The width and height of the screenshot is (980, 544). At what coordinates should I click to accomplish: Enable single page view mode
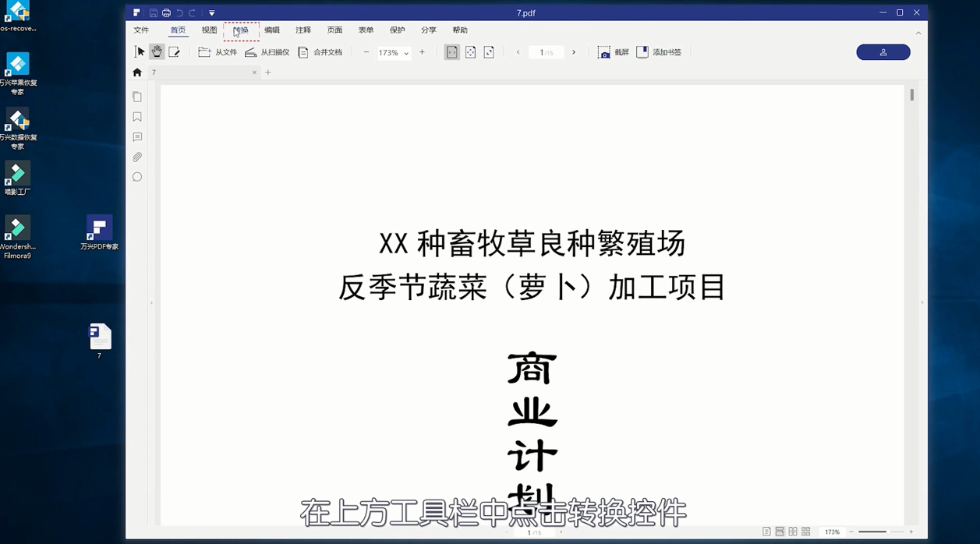[768, 531]
